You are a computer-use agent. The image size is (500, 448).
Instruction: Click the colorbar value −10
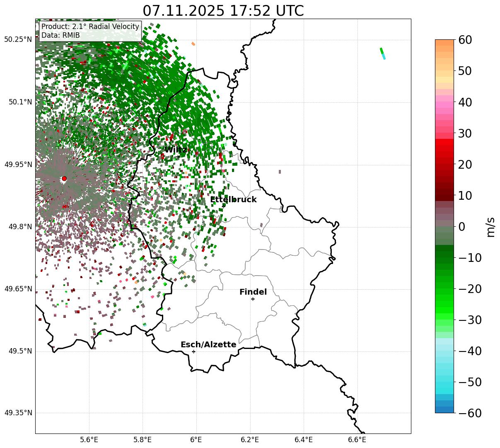[x=470, y=258]
